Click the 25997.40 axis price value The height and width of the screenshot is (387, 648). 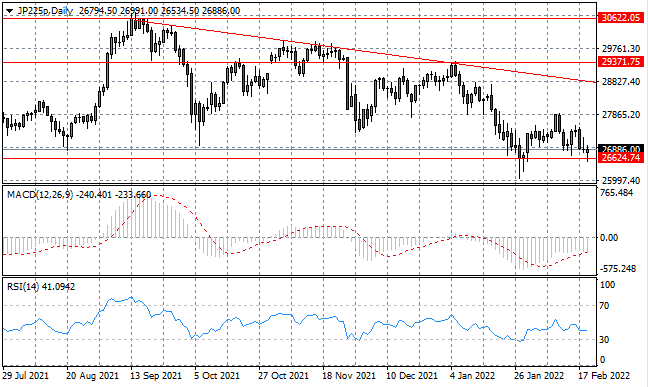[621, 181]
